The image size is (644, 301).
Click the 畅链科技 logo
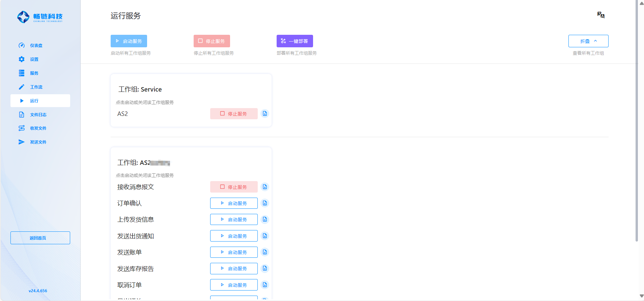pos(40,17)
